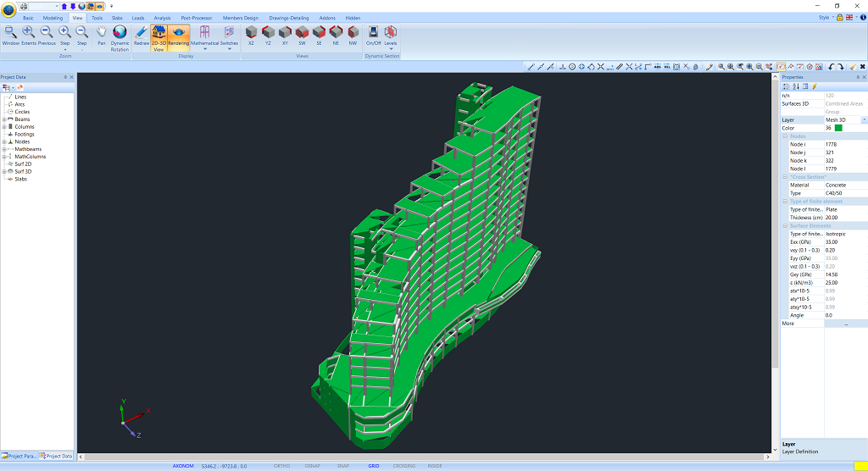Activate the Zoom Window tool
The width and height of the screenshot is (868, 471).
click(11, 35)
